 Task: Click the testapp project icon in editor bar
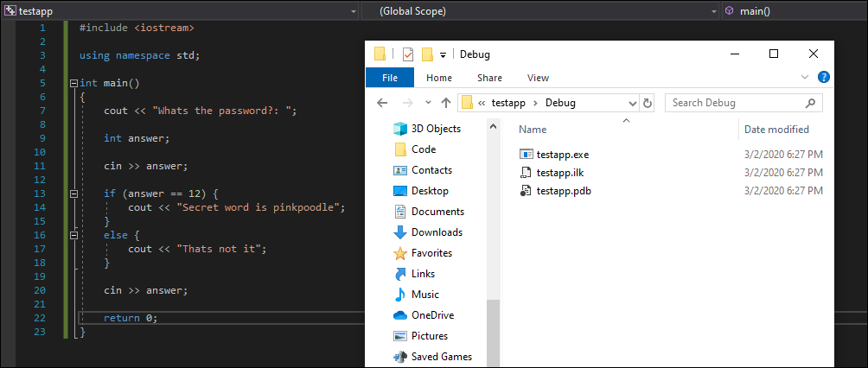point(10,11)
